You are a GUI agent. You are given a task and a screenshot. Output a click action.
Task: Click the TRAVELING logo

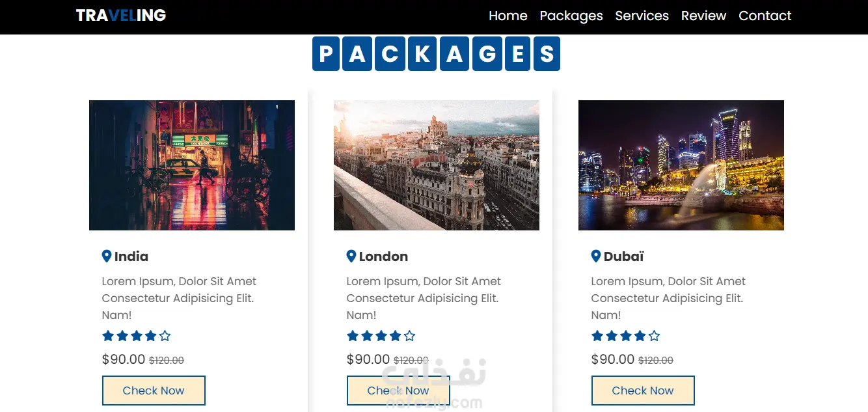coord(121,16)
